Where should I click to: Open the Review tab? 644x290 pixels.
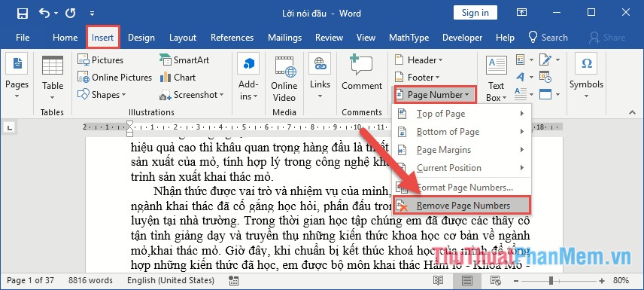pos(329,38)
